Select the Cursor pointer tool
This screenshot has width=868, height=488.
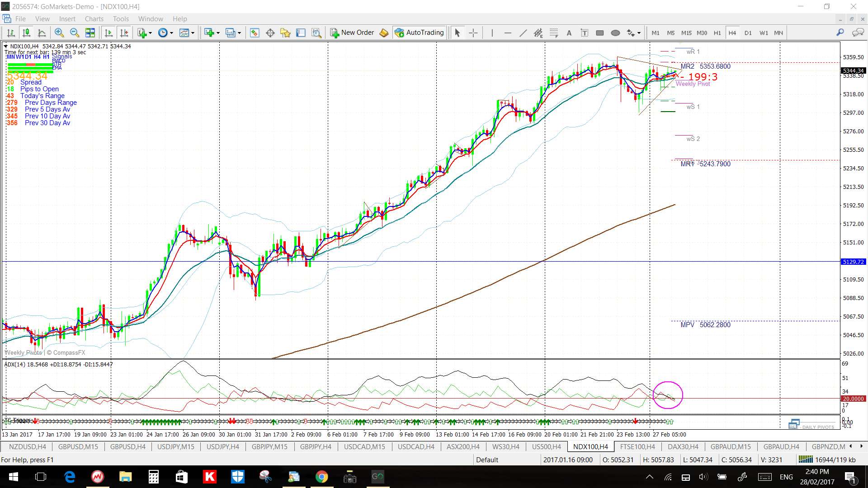(x=457, y=33)
